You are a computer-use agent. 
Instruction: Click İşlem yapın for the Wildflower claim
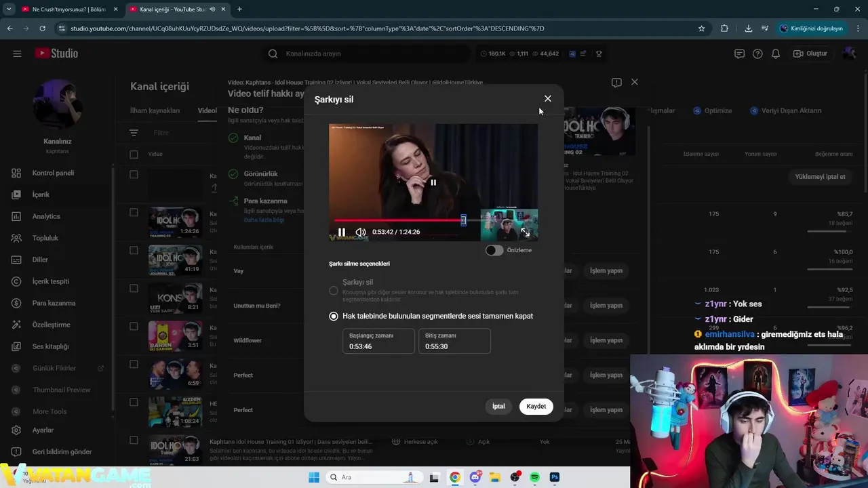click(x=606, y=340)
